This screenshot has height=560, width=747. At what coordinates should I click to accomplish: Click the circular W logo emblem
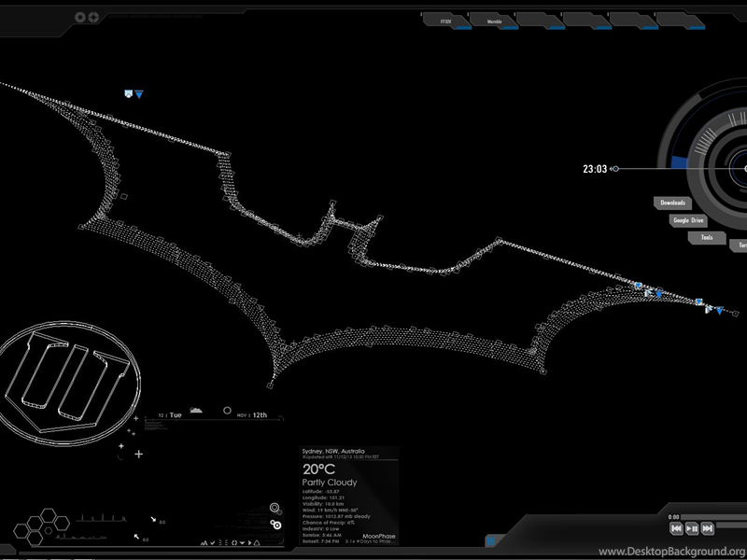[x=68, y=383]
